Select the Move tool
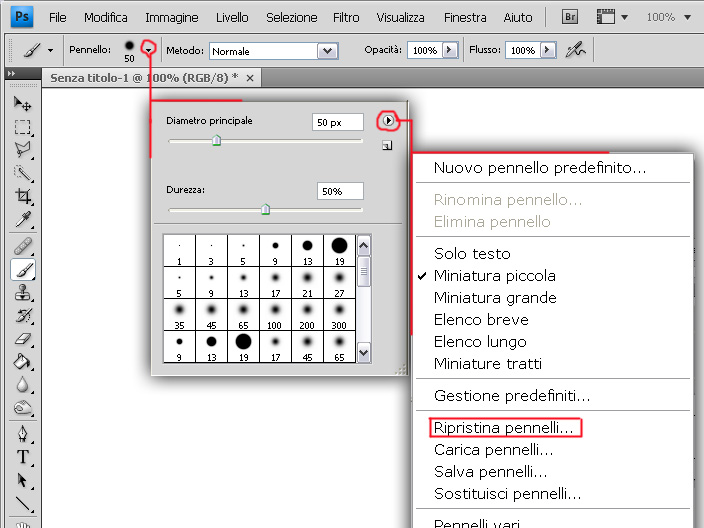 tap(22, 104)
